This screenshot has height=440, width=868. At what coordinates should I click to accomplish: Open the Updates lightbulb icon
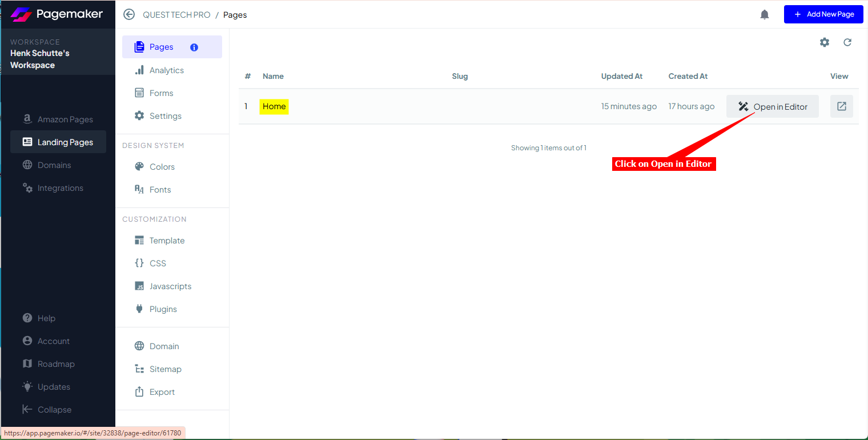(27, 387)
